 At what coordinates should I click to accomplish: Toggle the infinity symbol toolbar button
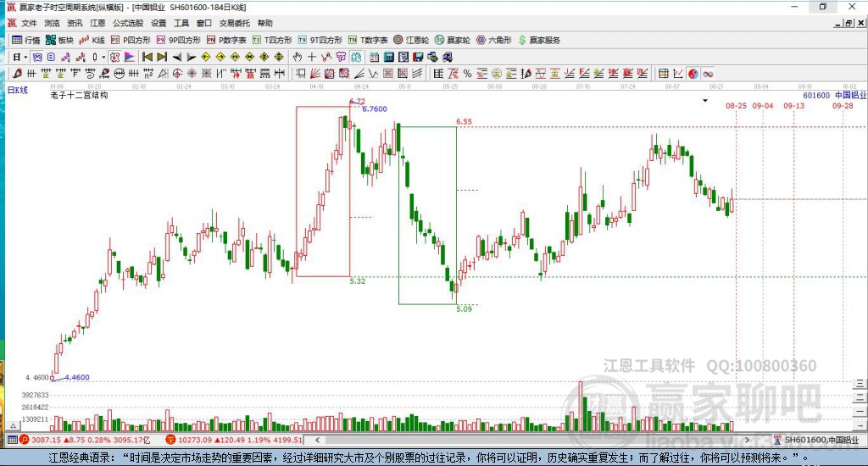707,74
